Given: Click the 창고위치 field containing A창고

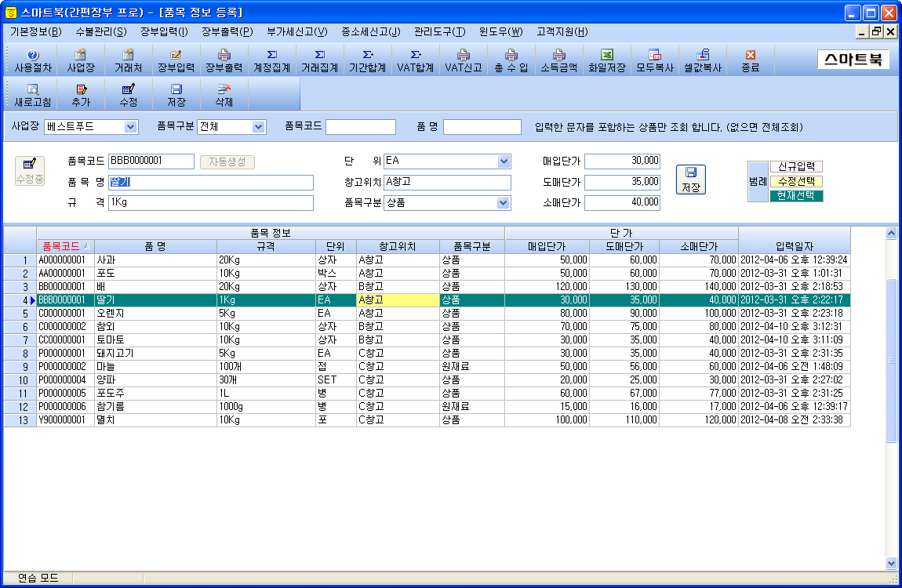Looking at the screenshot, I should (447, 182).
